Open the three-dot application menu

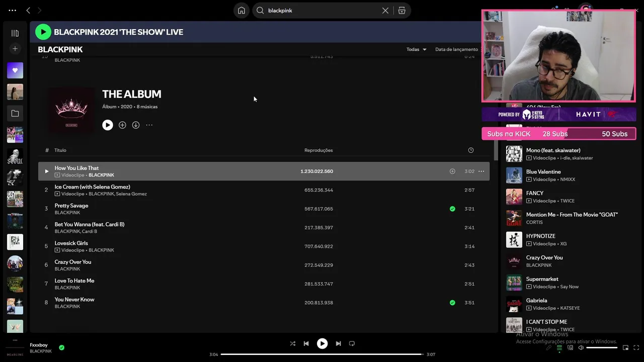pyautogui.click(x=12, y=10)
